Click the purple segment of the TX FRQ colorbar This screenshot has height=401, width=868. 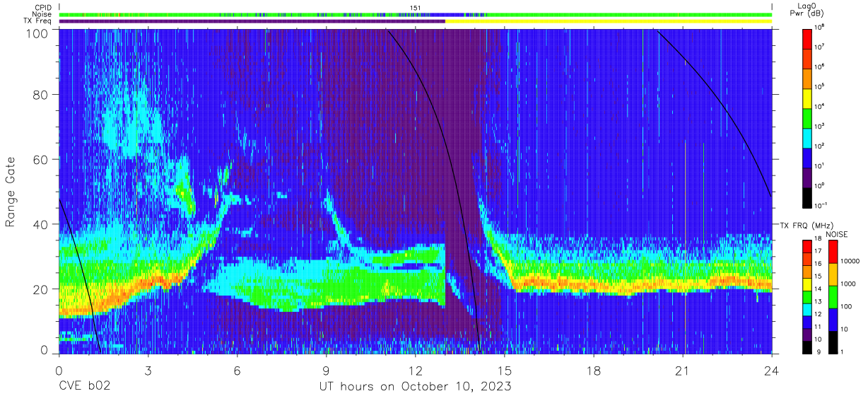[x=808, y=335]
